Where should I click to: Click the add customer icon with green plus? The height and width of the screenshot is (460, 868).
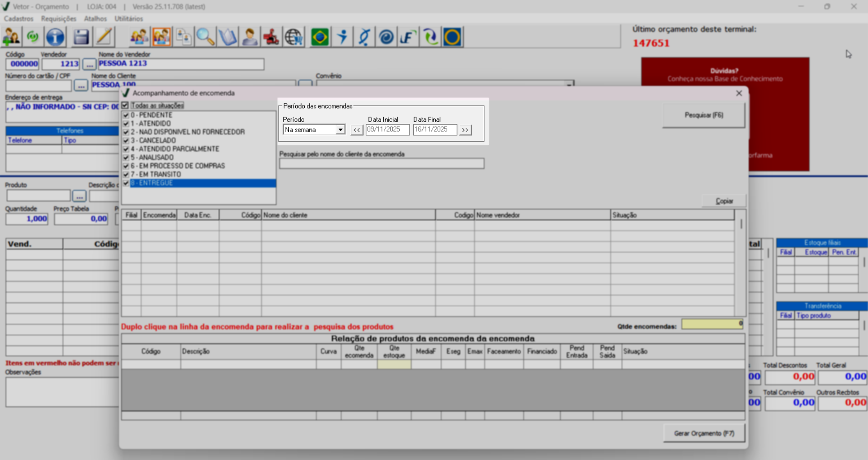[11, 37]
